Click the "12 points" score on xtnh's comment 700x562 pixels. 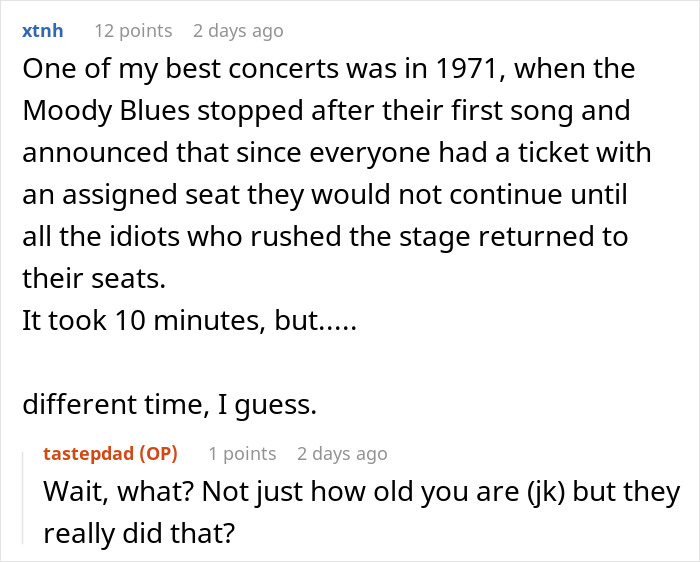(x=133, y=30)
